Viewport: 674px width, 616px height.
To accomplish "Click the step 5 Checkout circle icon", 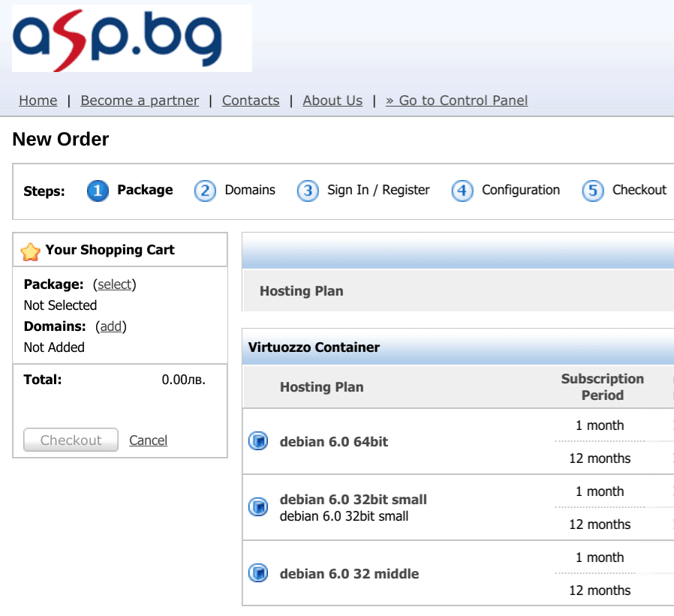I will (x=593, y=191).
